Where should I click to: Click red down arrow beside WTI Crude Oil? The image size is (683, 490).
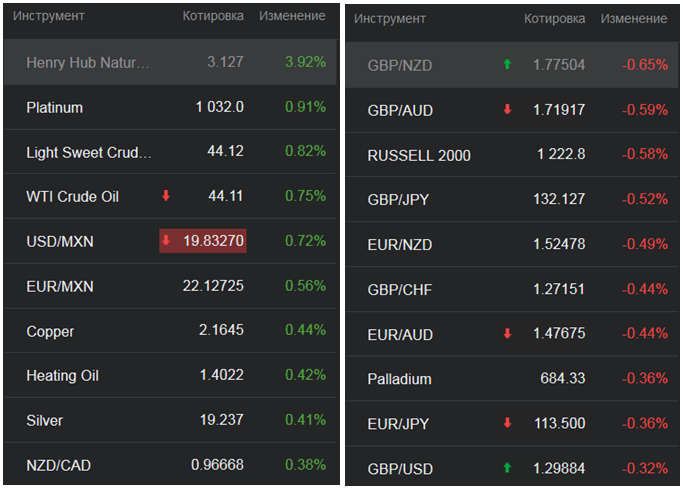[x=166, y=196]
